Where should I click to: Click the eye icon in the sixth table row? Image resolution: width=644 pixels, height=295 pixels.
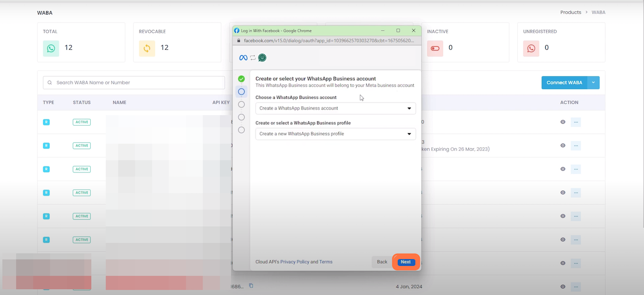pyautogui.click(x=563, y=240)
